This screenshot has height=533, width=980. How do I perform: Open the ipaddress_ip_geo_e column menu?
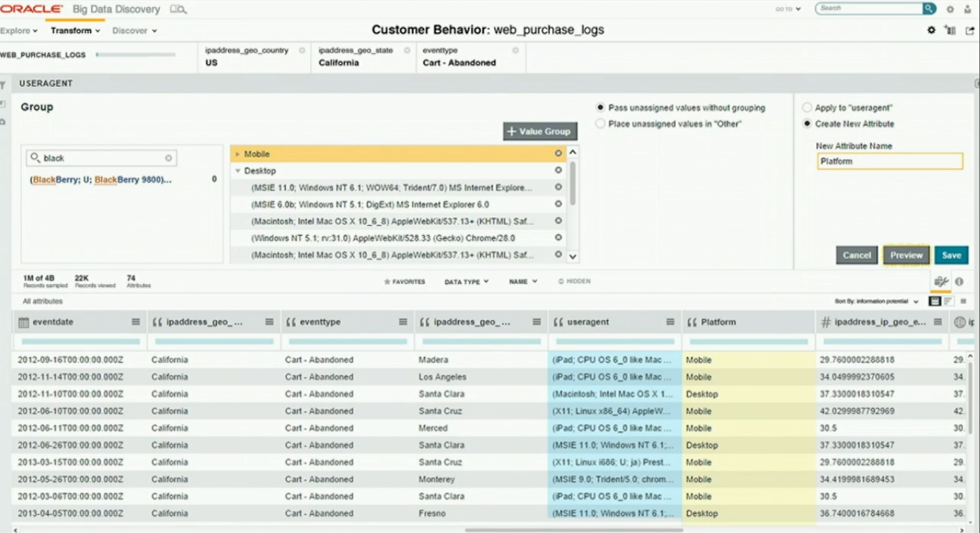pos(938,322)
